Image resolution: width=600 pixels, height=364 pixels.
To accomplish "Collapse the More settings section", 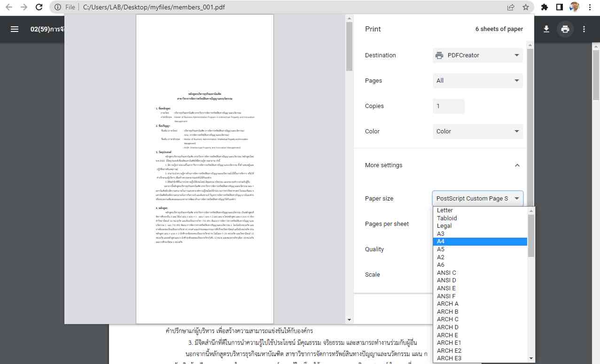I will pos(517,165).
